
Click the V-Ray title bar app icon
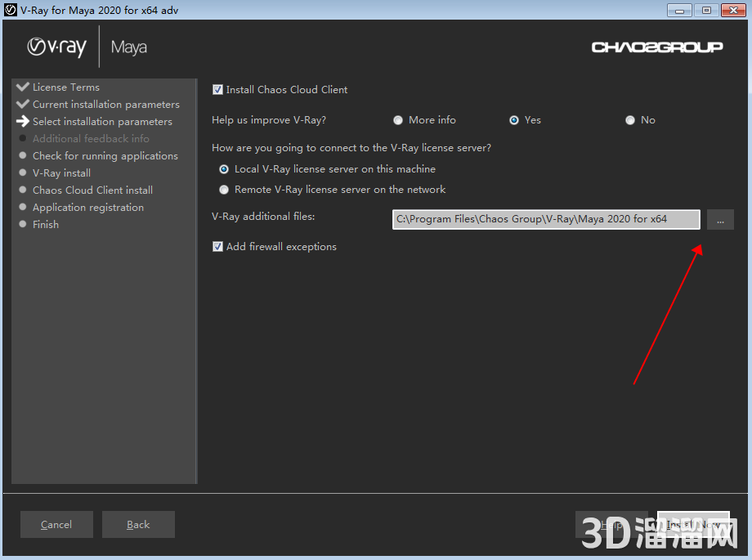point(11,10)
